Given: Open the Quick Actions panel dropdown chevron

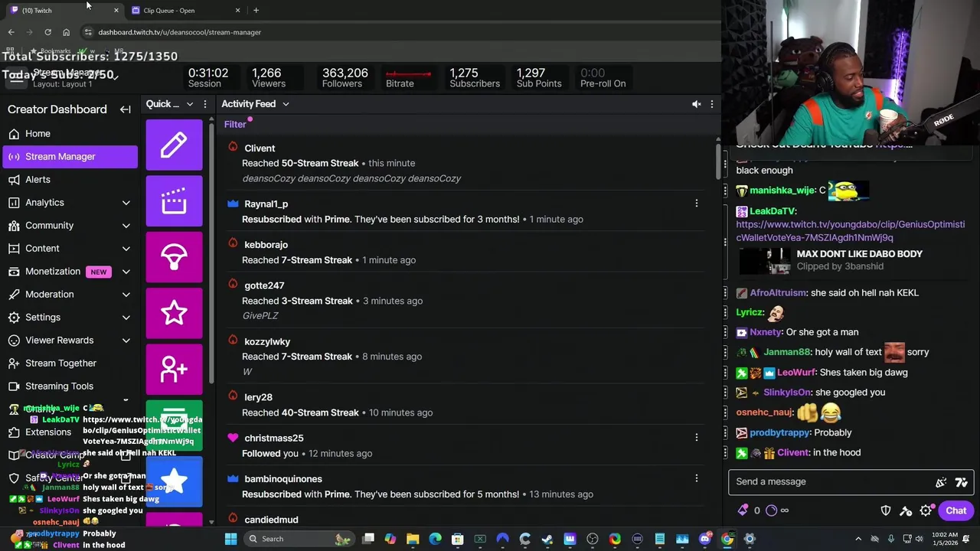Looking at the screenshot, I should [x=189, y=104].
